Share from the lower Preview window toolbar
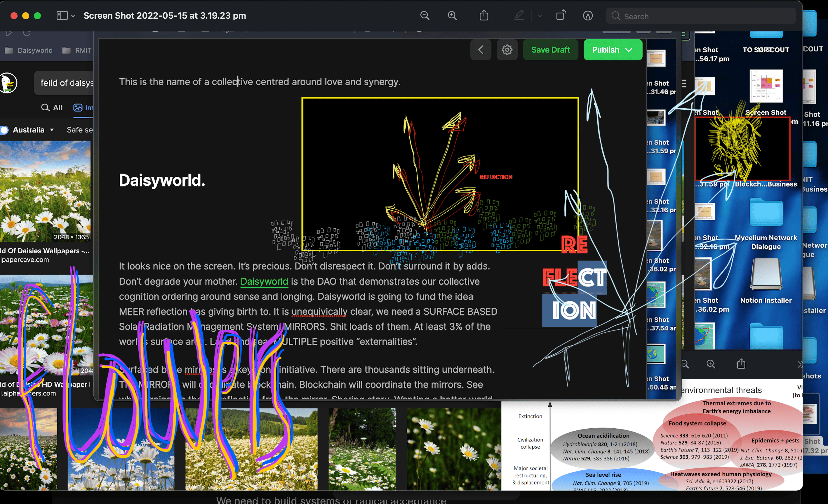Viewport: 828px width, 504px height. tap(741, 364)
